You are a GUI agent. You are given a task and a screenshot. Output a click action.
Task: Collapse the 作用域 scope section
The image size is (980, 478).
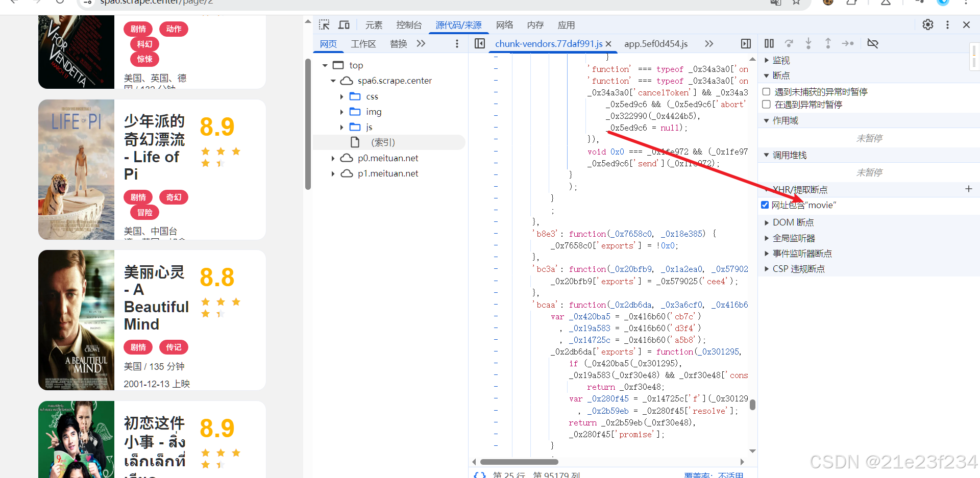point(766,120)
